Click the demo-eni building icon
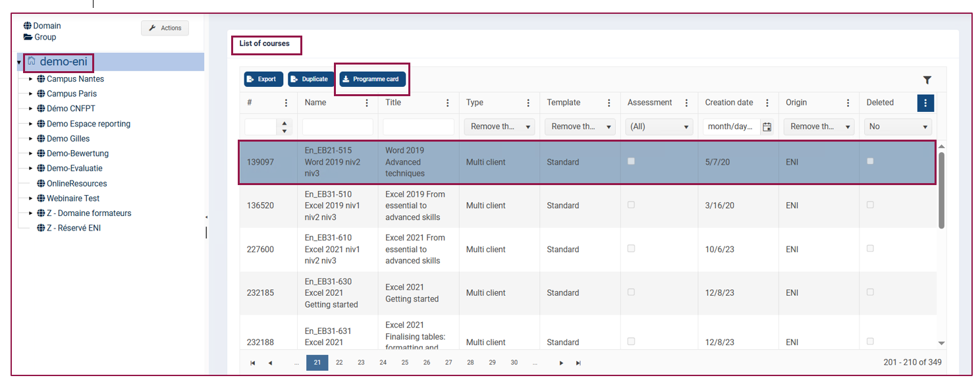Image resolution: width=980 pixels, height=384 pixels. pos(31,61)
